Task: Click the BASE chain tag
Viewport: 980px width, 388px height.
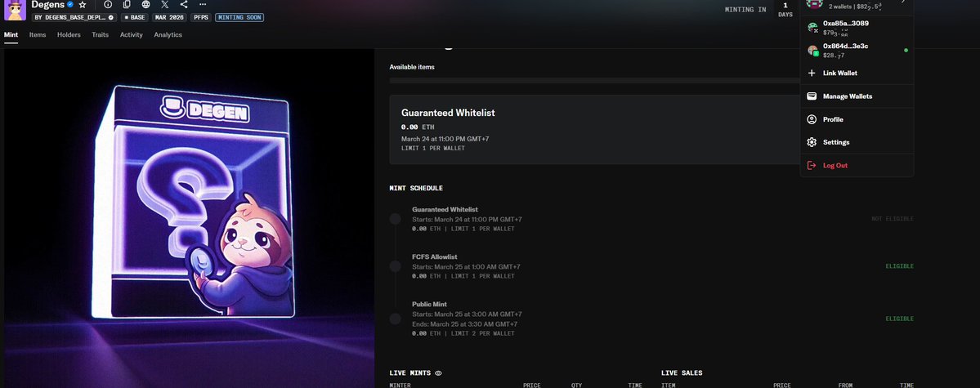Action: point(134,17)
